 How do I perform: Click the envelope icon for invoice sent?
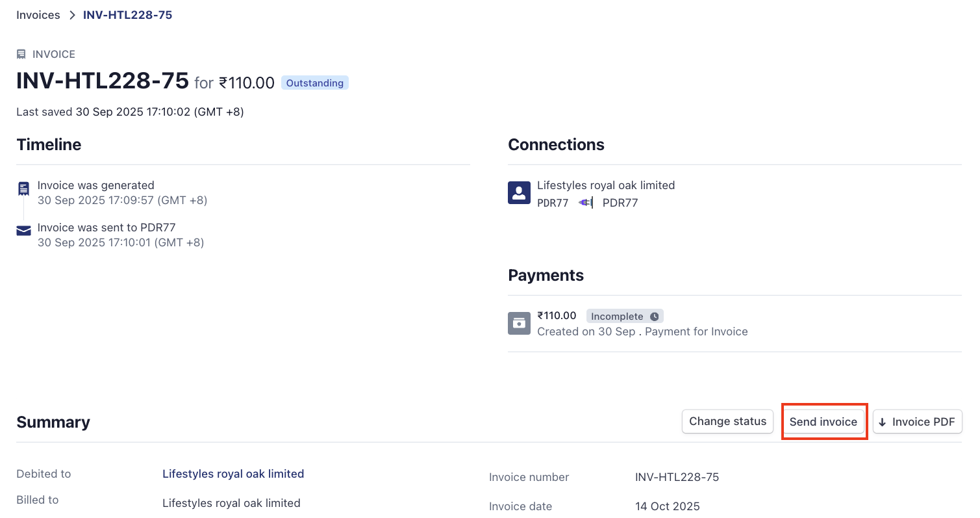coord(24,231)
